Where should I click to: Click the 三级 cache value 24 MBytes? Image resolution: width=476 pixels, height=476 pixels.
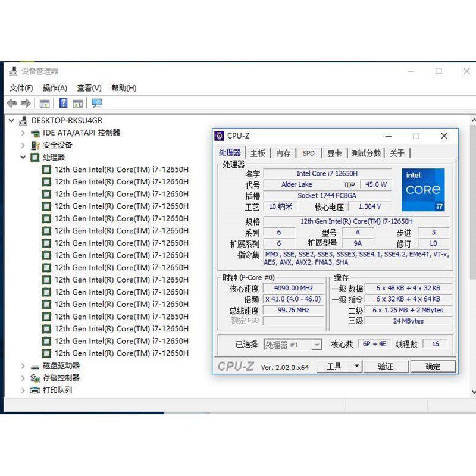click(x=408, y=321)
